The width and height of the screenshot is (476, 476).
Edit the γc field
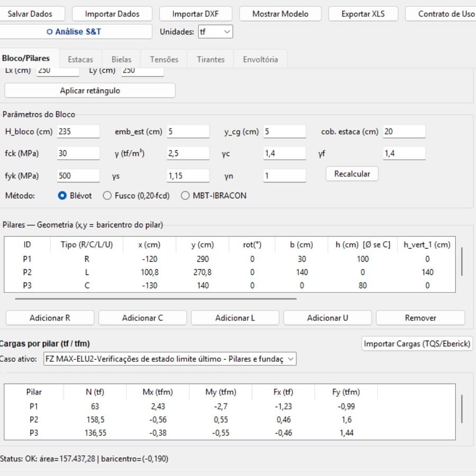[x=285, y=153]
